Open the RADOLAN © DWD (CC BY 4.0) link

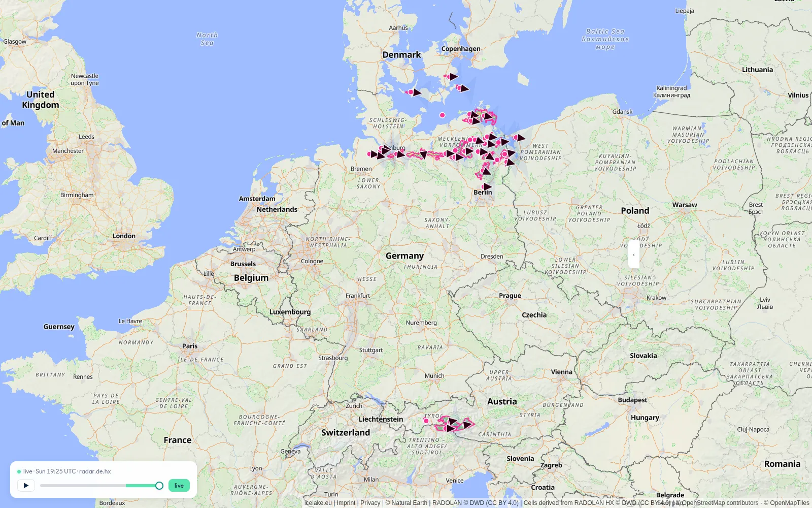tap(476, 503)
